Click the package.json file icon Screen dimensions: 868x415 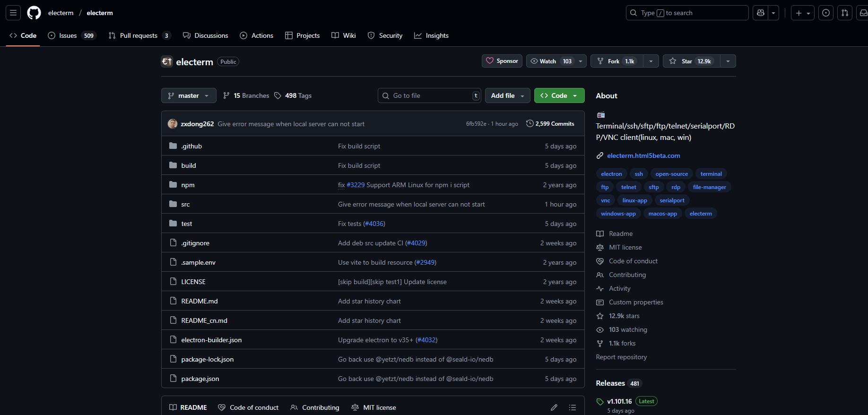click(173, 379)
